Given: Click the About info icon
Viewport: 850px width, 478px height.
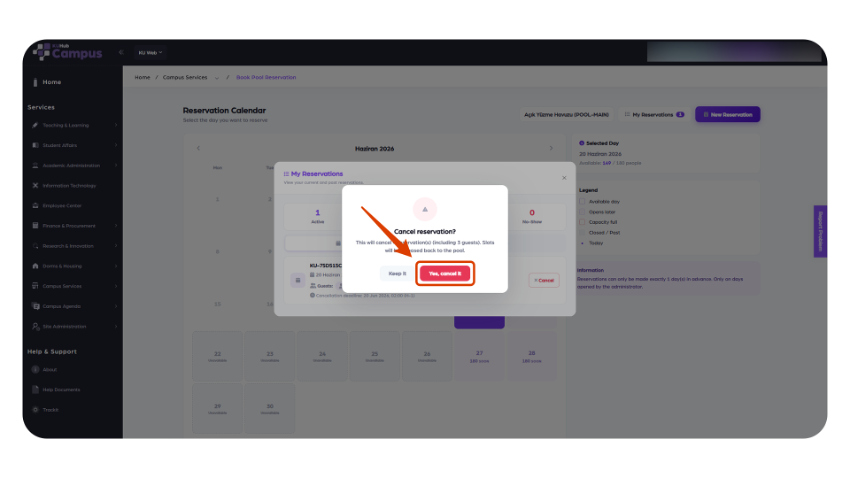Looking at the screenshot, I should pos(35,370).
